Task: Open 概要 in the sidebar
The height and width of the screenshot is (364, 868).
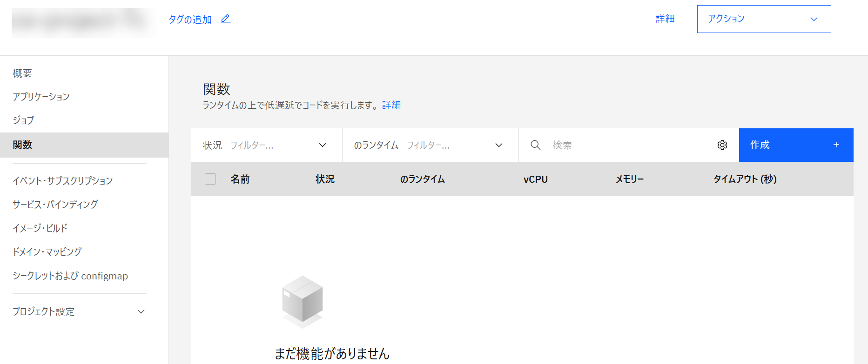Action: click(x=22, y=73)
